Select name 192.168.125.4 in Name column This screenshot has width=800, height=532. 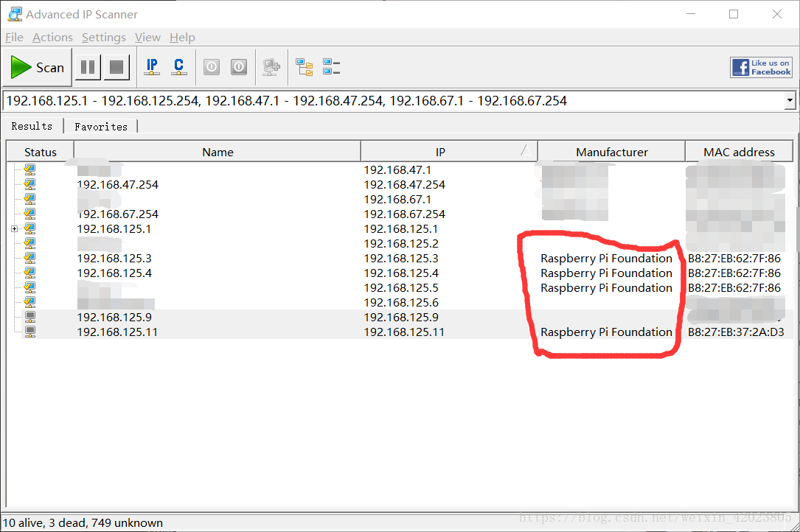tap(114, 273)
